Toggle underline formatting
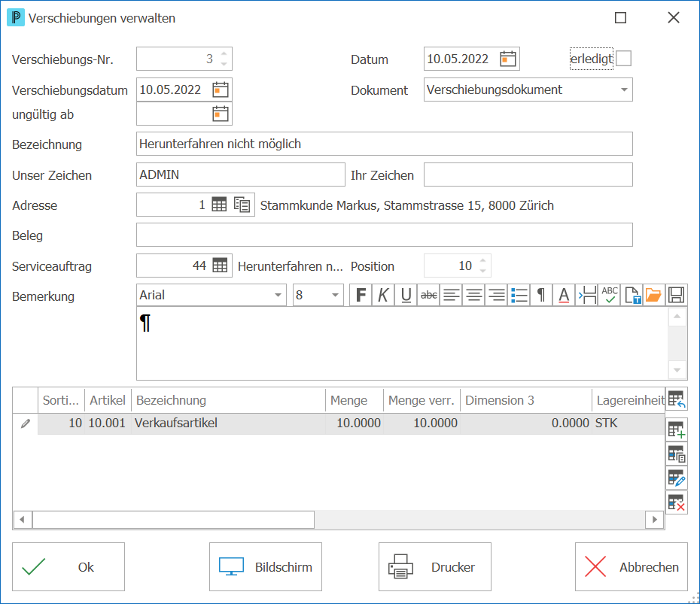This screenshot has width=700, height=604. (x=406, y=295)
